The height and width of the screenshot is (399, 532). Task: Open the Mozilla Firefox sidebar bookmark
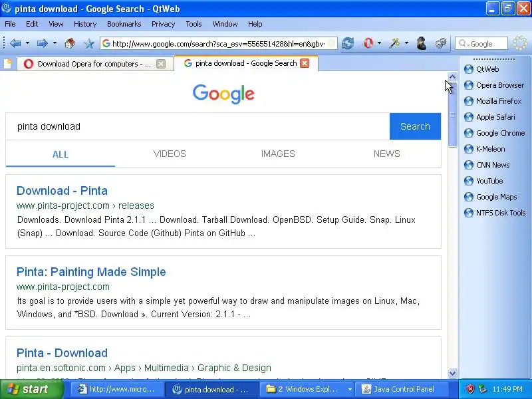click(x=493, y=101)
